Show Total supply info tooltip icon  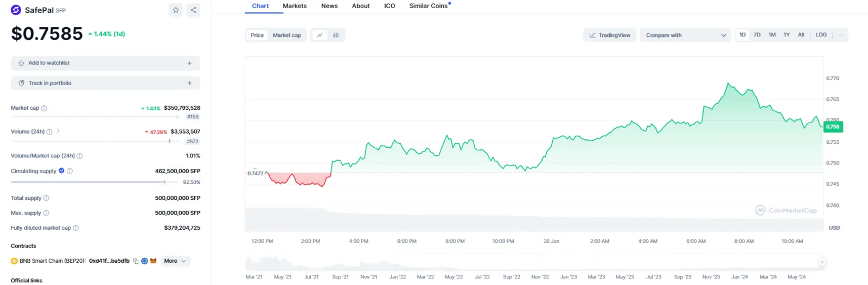click(x=46, y=198)
